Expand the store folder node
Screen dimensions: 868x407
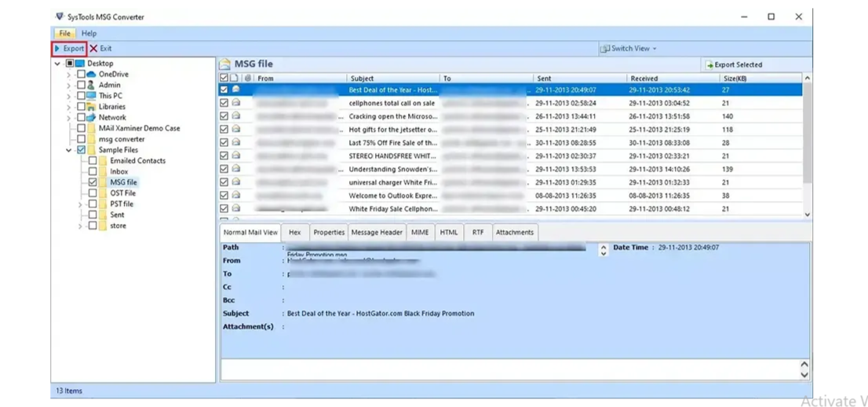click(80, 225)
